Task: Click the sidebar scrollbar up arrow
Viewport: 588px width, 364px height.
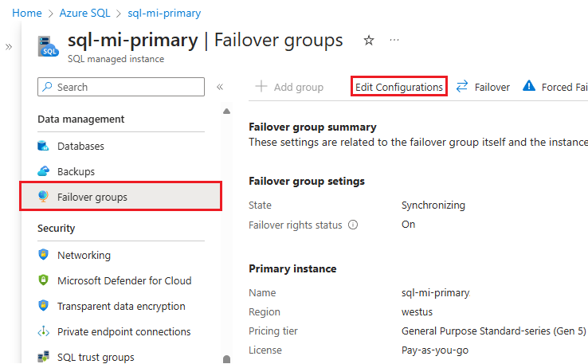Action: pyautogui.click(x=226, y=112)
